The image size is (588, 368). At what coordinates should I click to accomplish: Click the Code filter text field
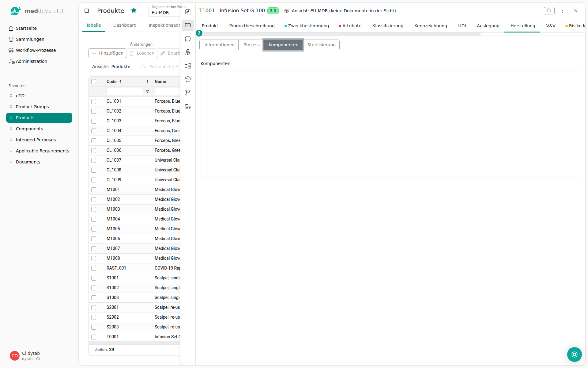[125, 92]
